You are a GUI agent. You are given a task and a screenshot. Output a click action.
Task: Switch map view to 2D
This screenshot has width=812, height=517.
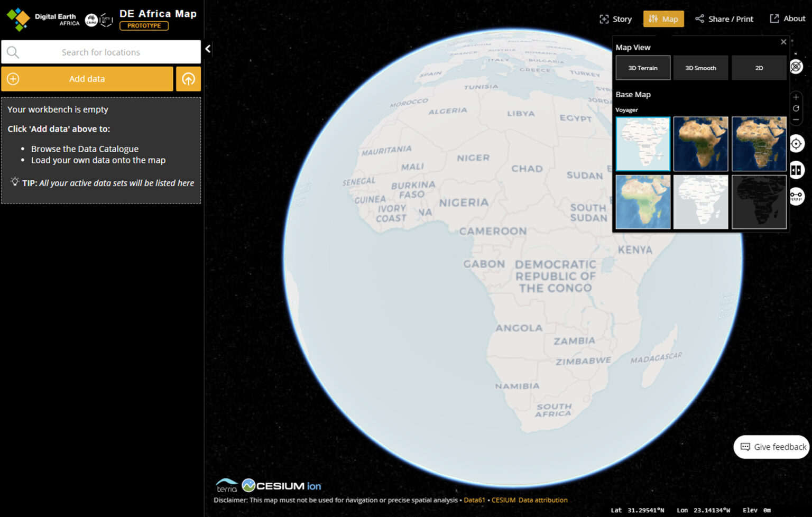(759, 68)
